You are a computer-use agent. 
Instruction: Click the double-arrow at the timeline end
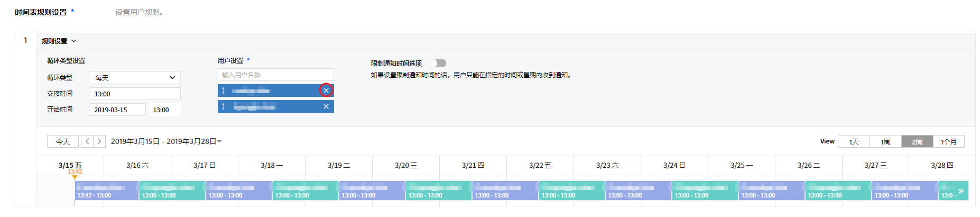[x=960, y=191]
